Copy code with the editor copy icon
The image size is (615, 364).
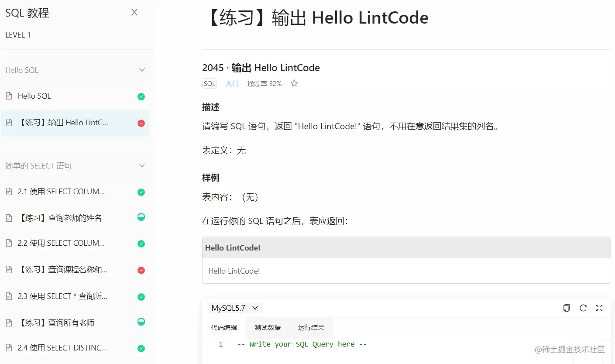pyautogui.click(x=566, y=308)
